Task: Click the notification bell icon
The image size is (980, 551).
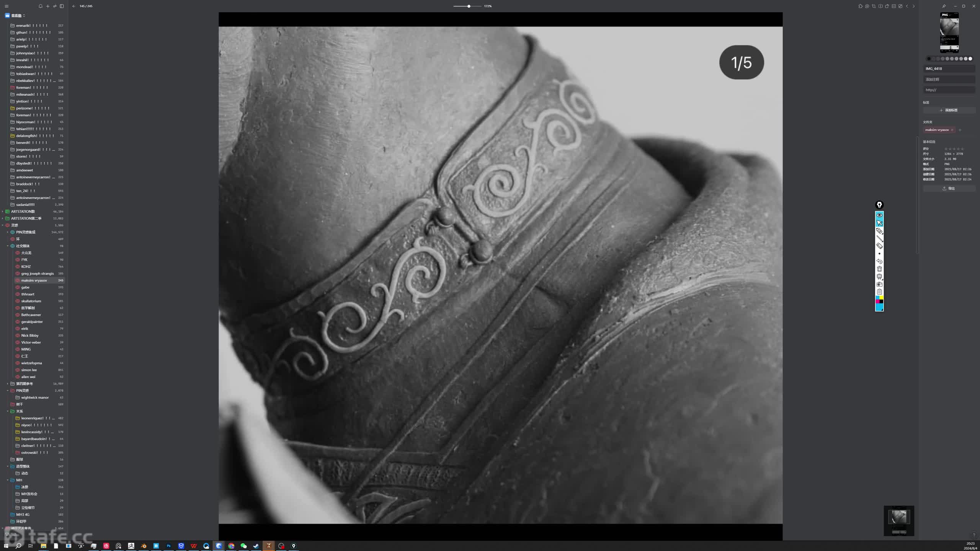Action: (41, 6)
